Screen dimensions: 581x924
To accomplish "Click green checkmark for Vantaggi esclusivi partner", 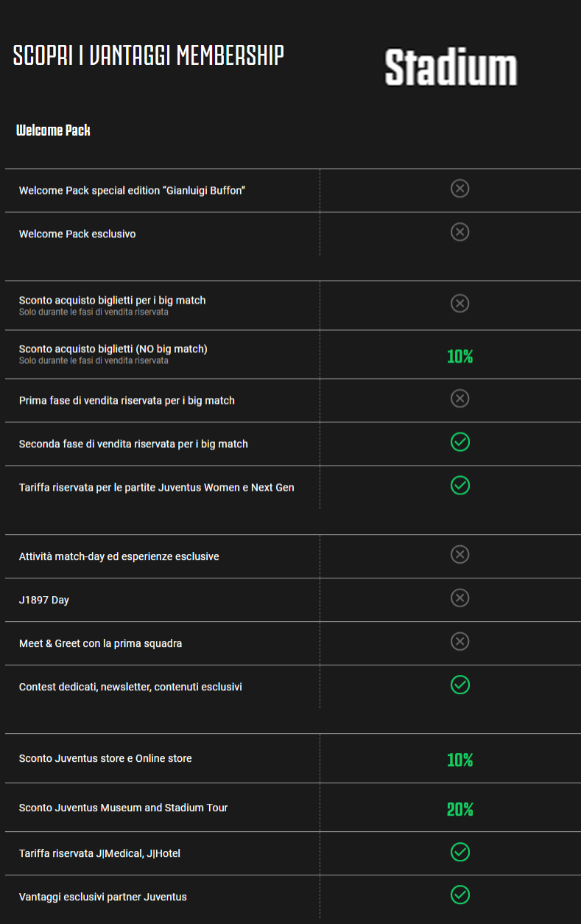I will (x=460, y=896).
